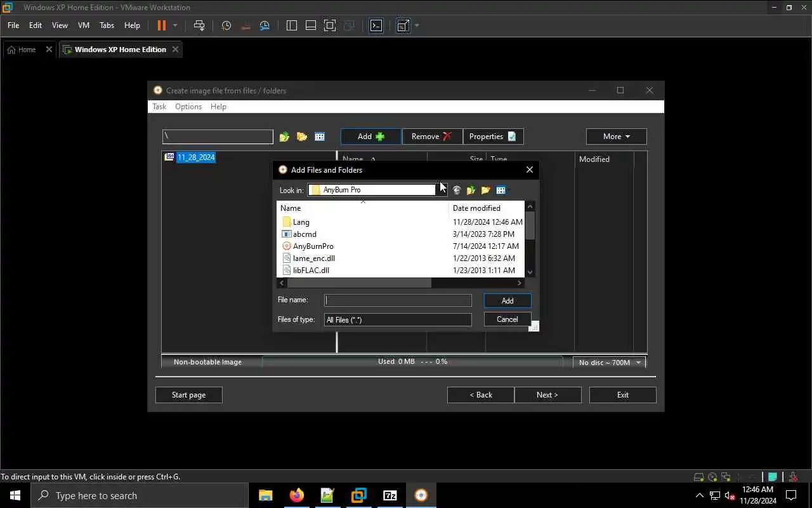Switch to the Windows XP Home Edition tab
Screen dimensions: 812x508
point(121,50)
